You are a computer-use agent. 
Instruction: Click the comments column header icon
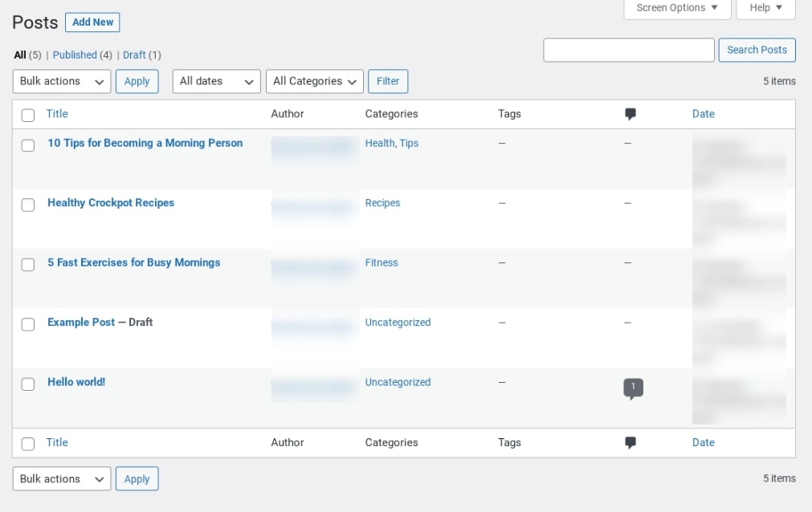(x=630, y=114)
